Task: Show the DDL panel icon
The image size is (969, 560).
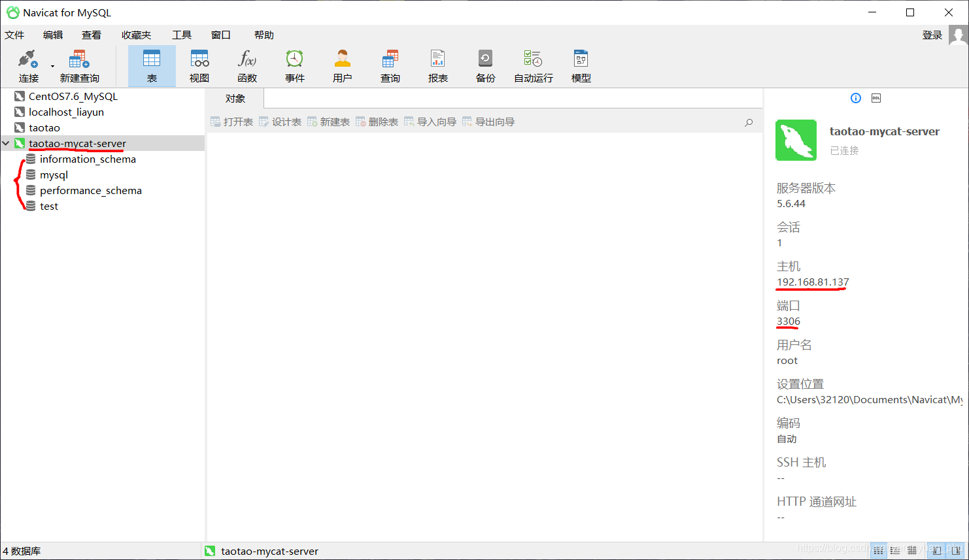Action: point(876,98)
